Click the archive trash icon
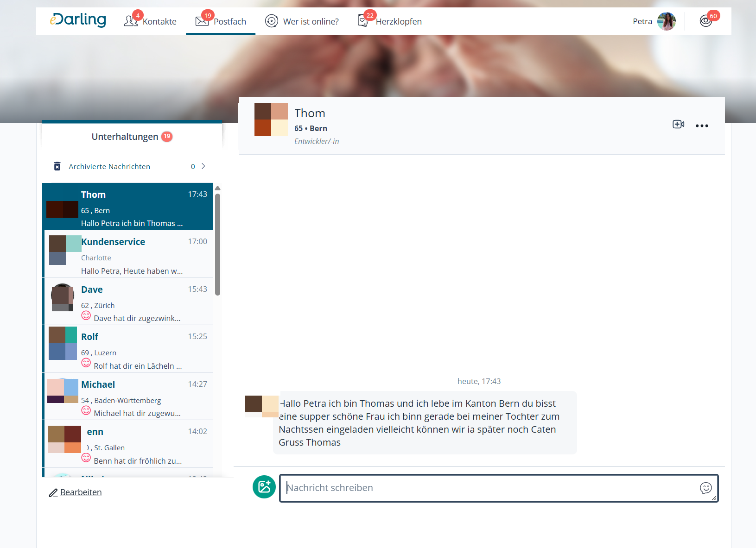Viewport: 756px width, 548px height. pyautogui.click(x=57, y=166)
